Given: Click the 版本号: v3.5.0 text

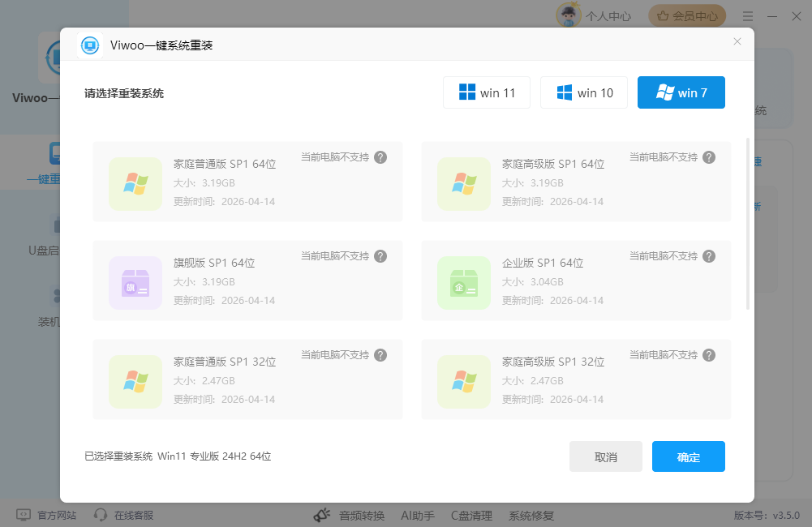Looking at the screenshot, I should click(x=767, y=516).
